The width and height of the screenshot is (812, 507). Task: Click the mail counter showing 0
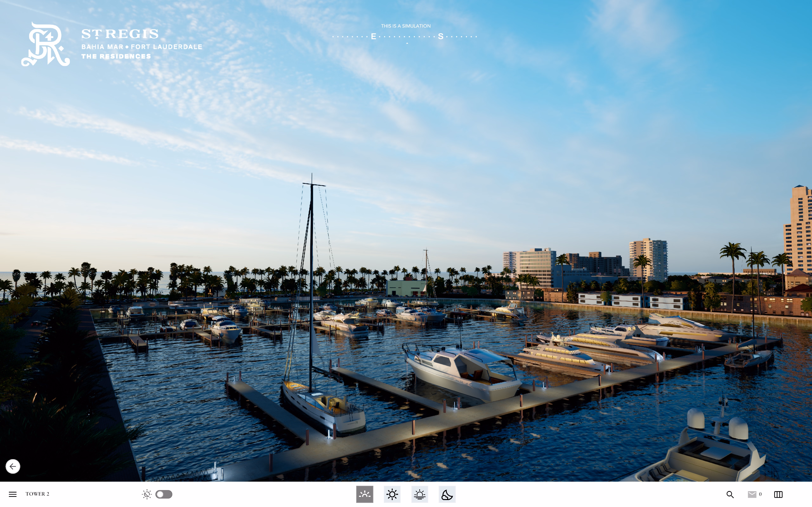click(x=760, y=494)
